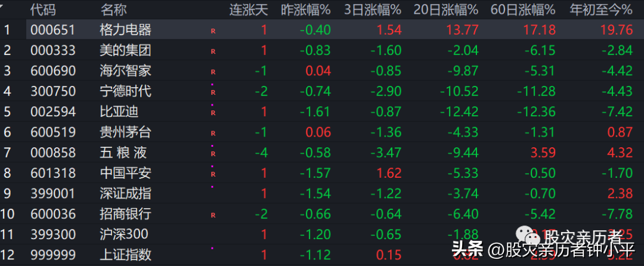644x266 pixels.
Task: Select stock name 格力电器
Action: pos(126,30)
